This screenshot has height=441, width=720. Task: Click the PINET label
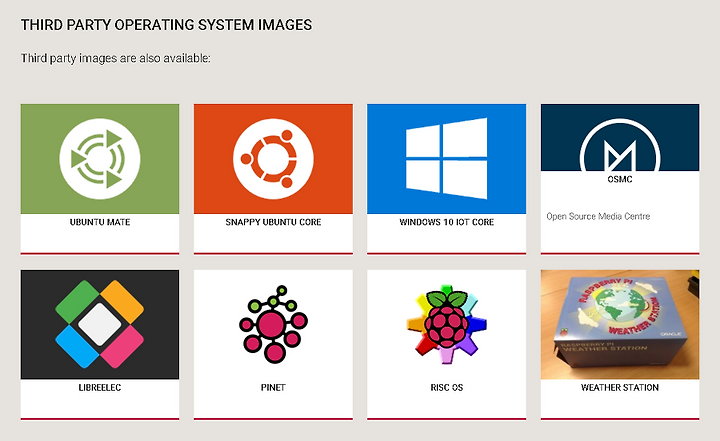273,387
